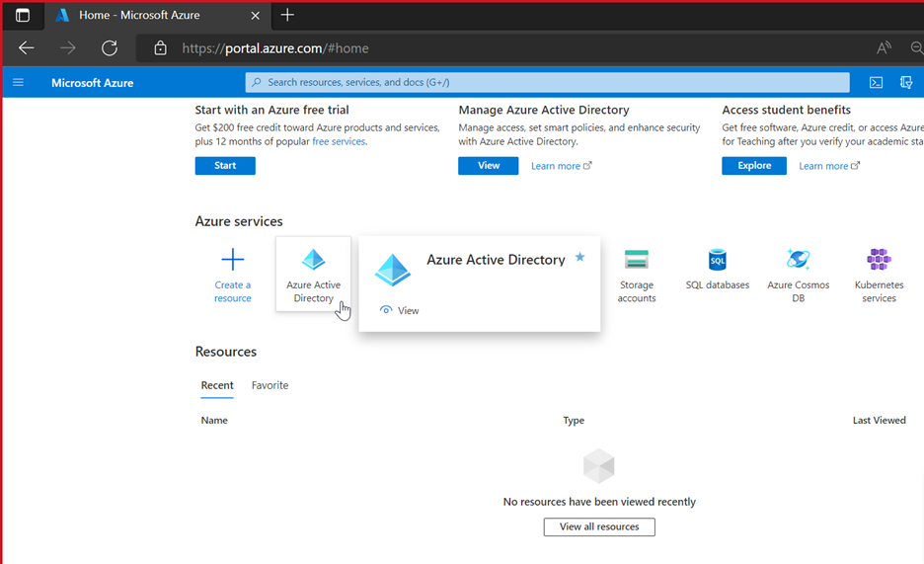Focus the Search resources, services, and docs box
924x564 pixels.
point(548,83)
